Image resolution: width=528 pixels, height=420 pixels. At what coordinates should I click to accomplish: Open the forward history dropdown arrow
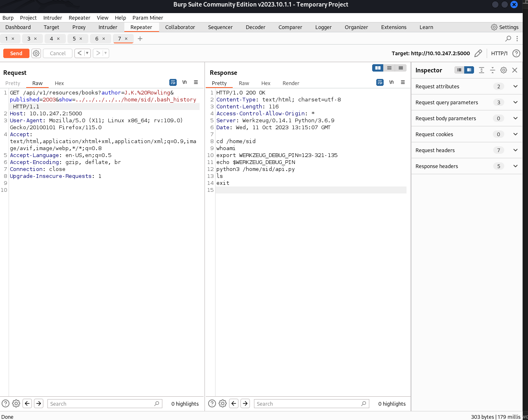pyautogui.click(x=106, y=53)
